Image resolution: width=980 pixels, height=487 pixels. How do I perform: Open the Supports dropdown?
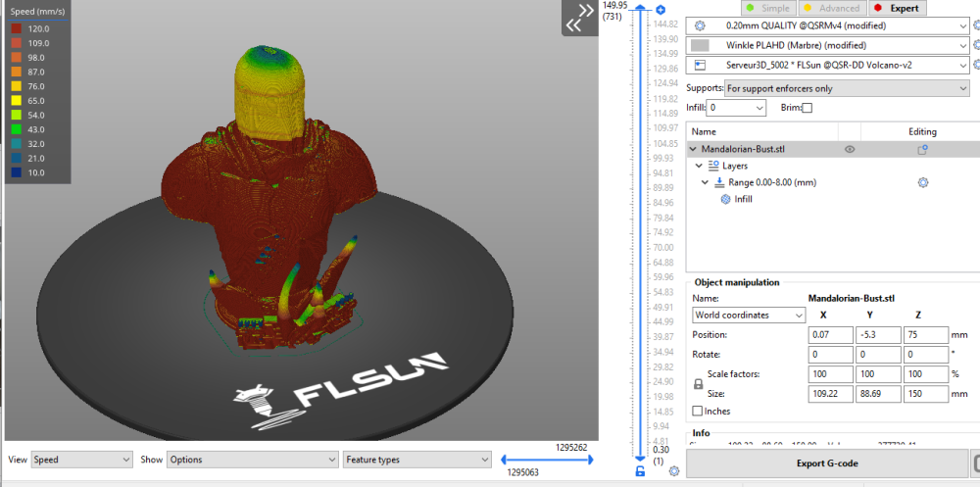pyautogui.click(x=847, y=89)
